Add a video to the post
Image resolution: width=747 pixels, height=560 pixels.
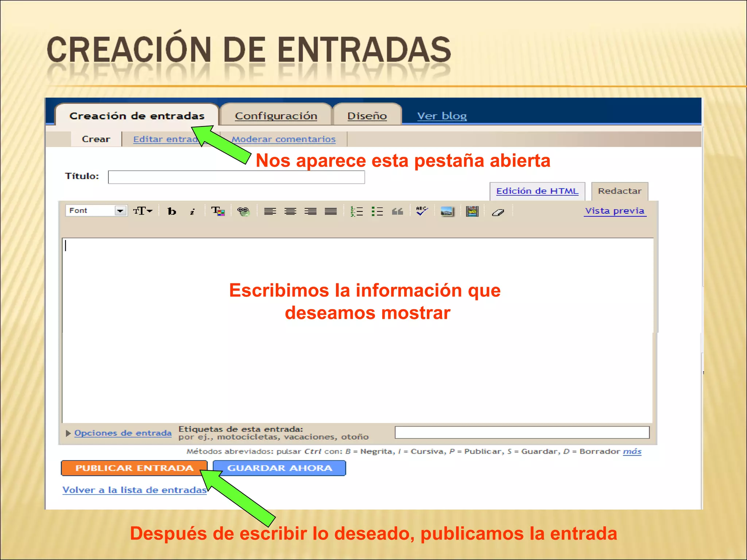tap(472, 211)
